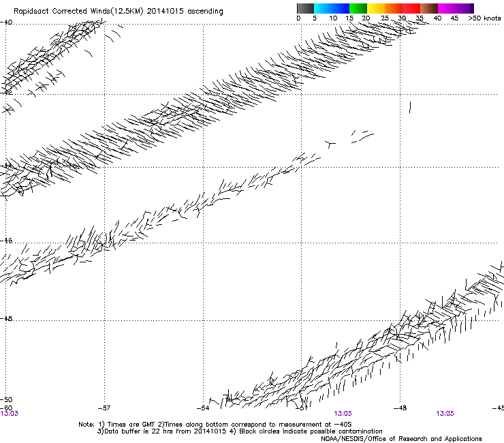Click the '10' label under the color bar
The image size is (504, 443).
point(333,18)
